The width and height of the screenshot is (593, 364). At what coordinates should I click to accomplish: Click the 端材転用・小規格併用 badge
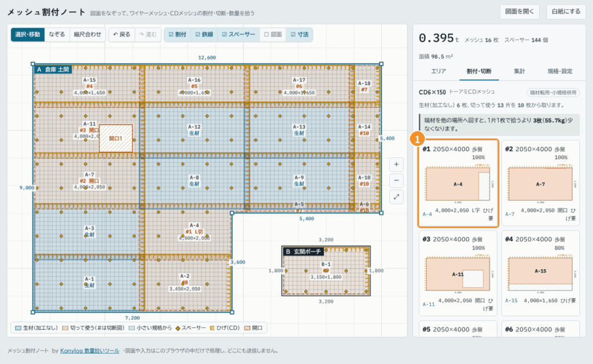coord(553,92)
